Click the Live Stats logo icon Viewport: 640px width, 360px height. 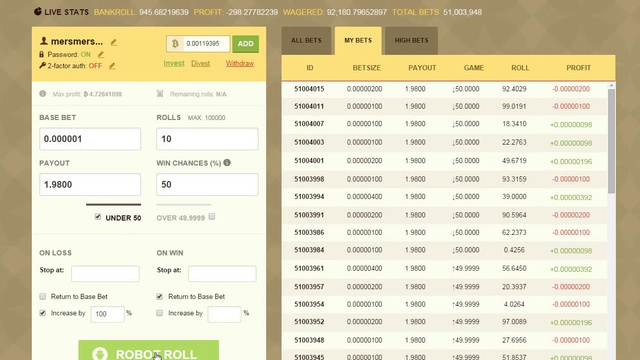pos(38,11)
